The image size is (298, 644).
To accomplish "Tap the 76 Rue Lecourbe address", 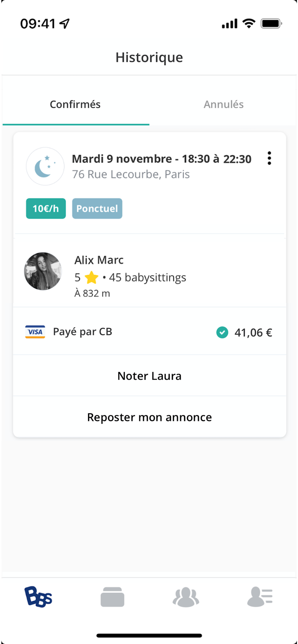I will click(x=131, y=174).
